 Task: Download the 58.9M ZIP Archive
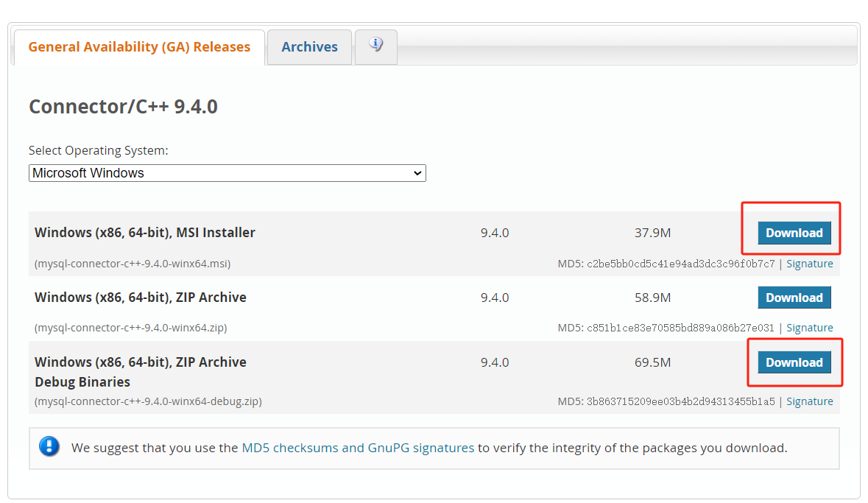[794, 298]
